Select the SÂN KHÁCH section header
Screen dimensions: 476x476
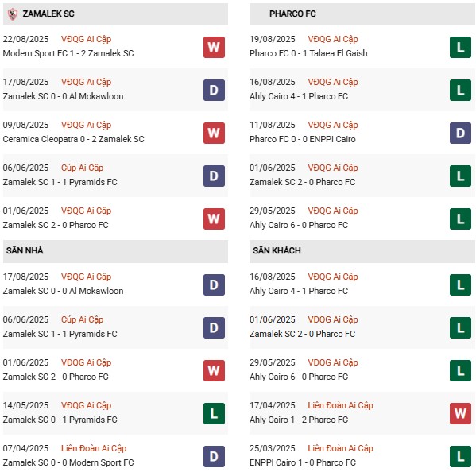[362, 251]
